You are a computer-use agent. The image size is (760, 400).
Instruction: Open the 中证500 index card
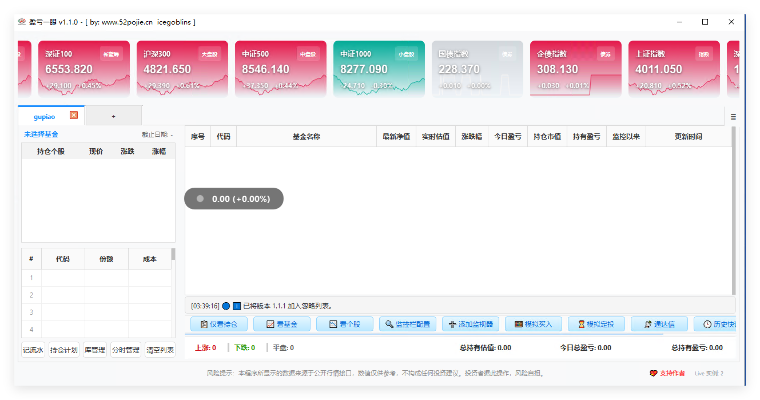click(281, 69)
